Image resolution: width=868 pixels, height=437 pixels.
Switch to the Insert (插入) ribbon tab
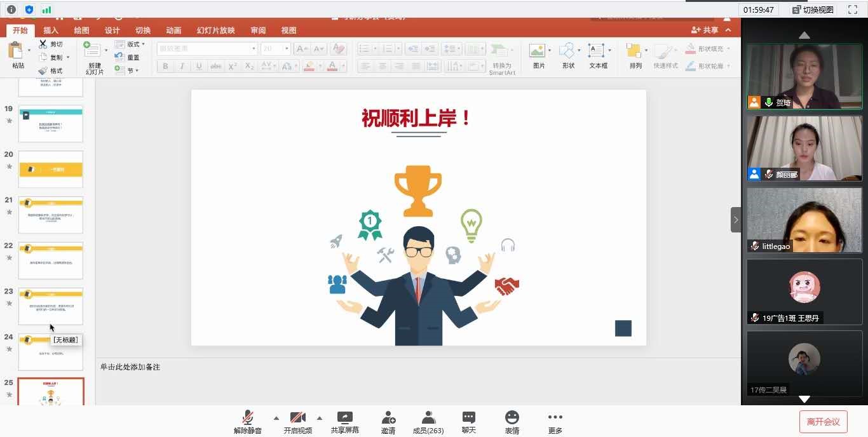point(51,30)
